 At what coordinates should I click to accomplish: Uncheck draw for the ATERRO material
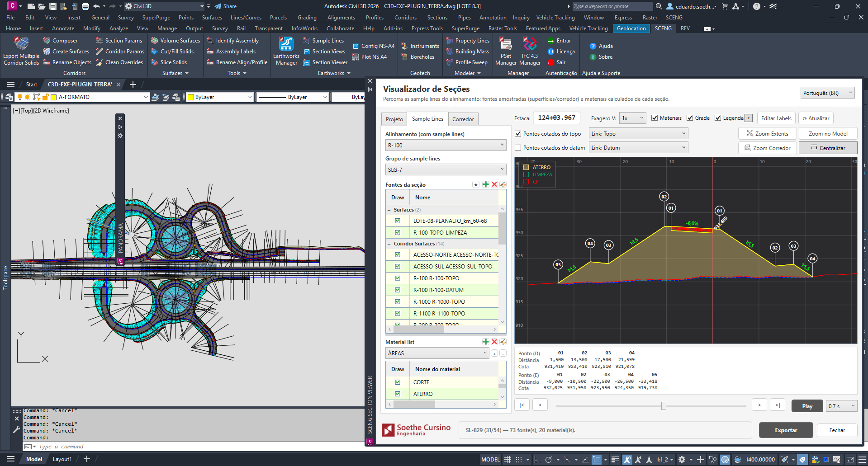tap(398, 394)
